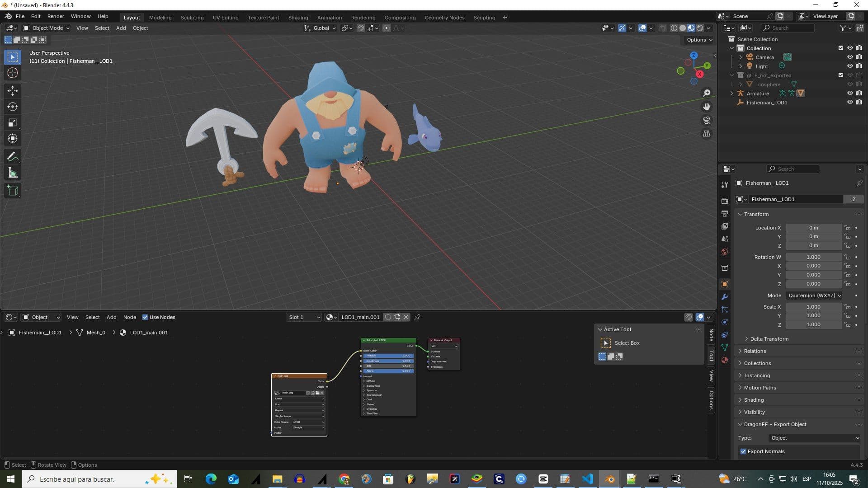Select the Move tool in the toolbar
This screenshot has height=488, width=868.
(x=13, y=91)
